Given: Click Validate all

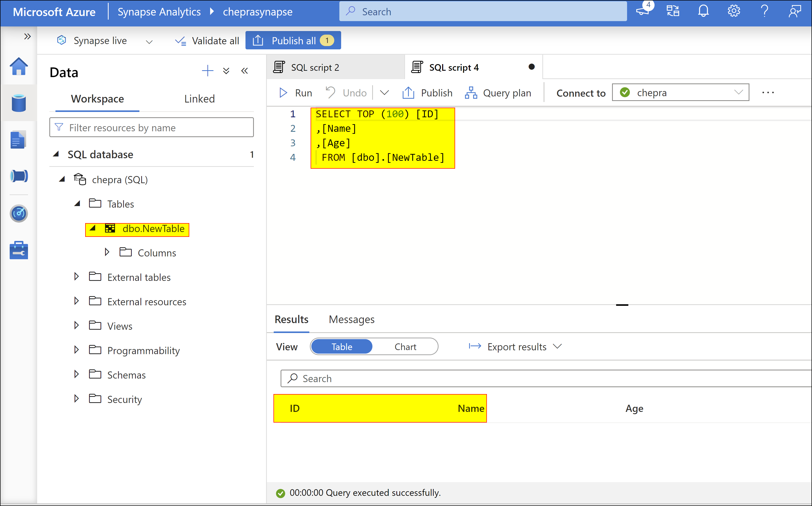Looking at the screenshot, I should pos(207,41).
